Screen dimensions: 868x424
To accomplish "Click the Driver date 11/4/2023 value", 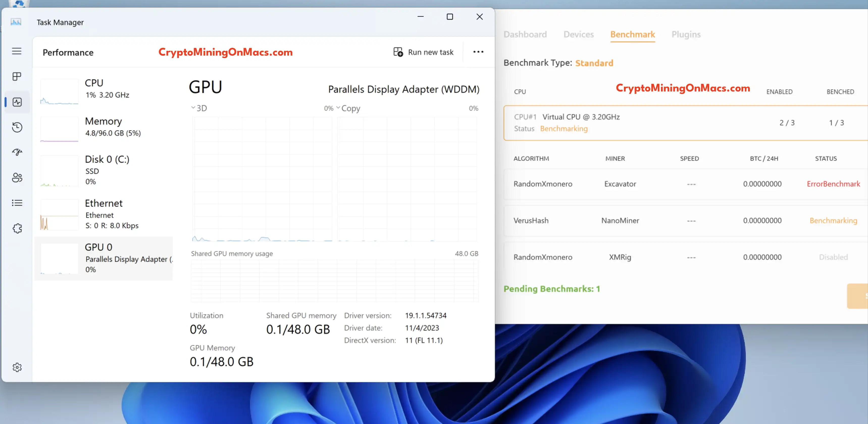I will (422, 328).
